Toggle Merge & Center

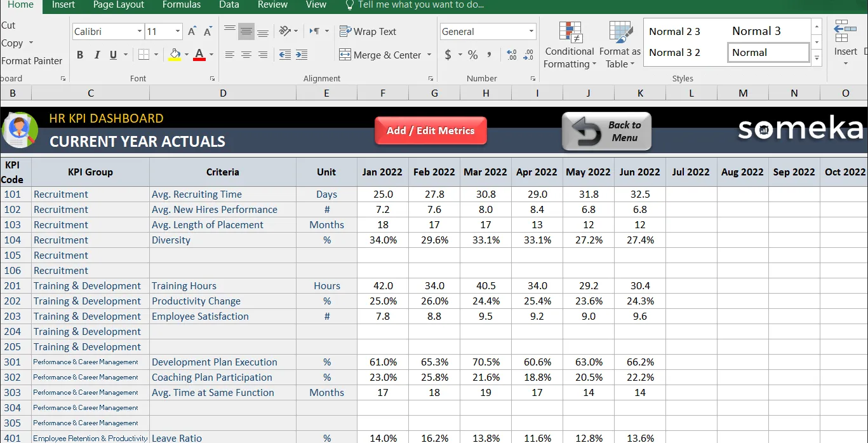(x=380, y=55)
